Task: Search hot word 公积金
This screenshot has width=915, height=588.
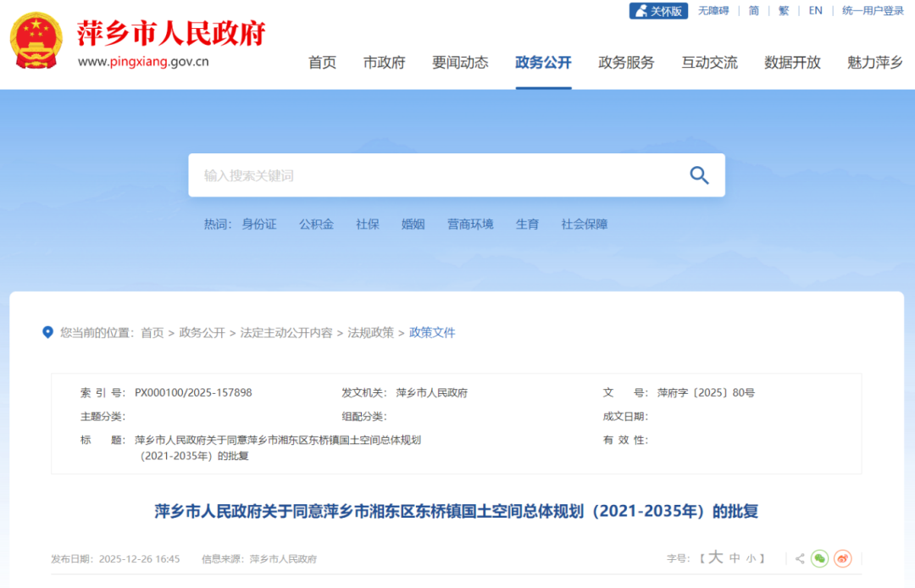Action: click(316, 224)
